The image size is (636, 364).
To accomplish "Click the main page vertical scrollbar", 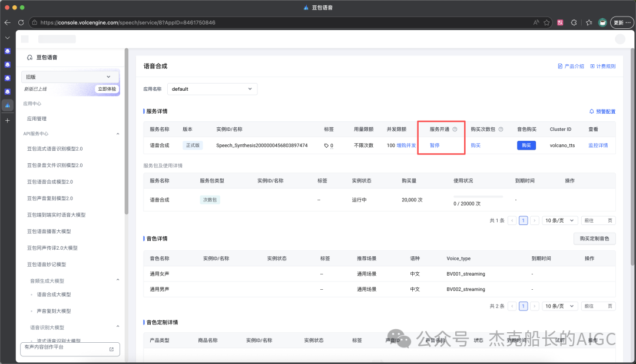I will [x=632, y=156].
